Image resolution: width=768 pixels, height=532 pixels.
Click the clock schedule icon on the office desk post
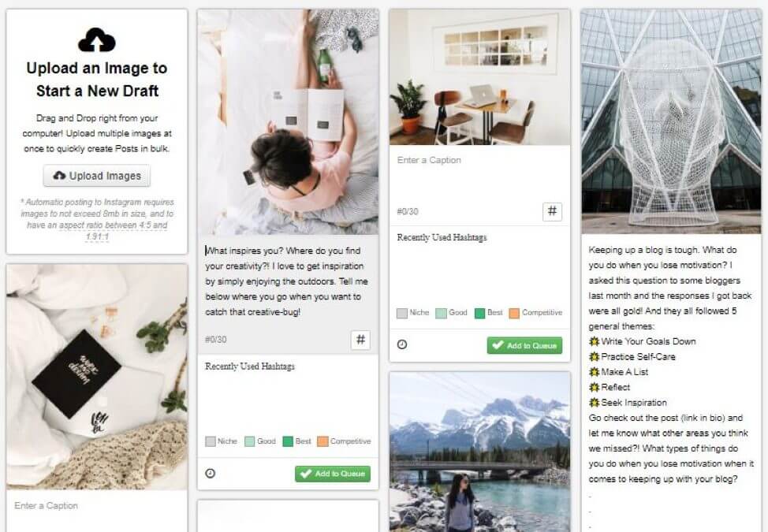pyautogui.click(x=402, y=344)
